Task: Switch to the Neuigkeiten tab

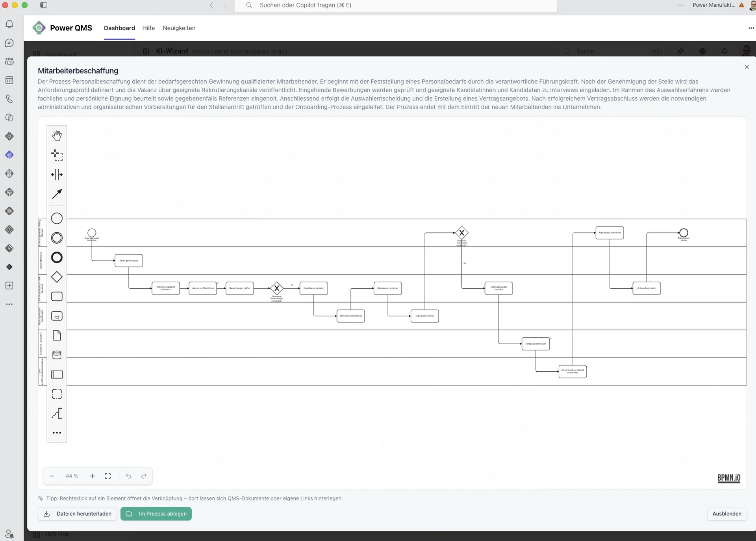Action: pyautogui.click(x=179, y=28)
